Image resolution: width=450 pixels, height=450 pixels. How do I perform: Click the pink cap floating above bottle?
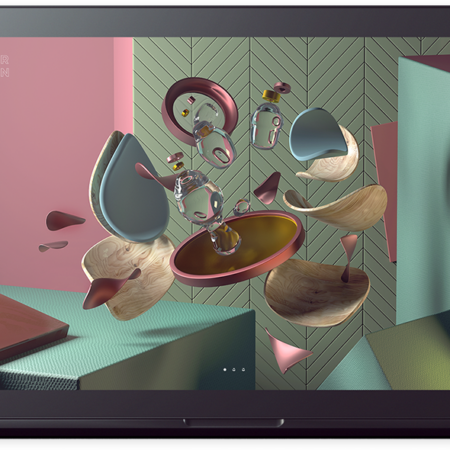tap(283, 88)
